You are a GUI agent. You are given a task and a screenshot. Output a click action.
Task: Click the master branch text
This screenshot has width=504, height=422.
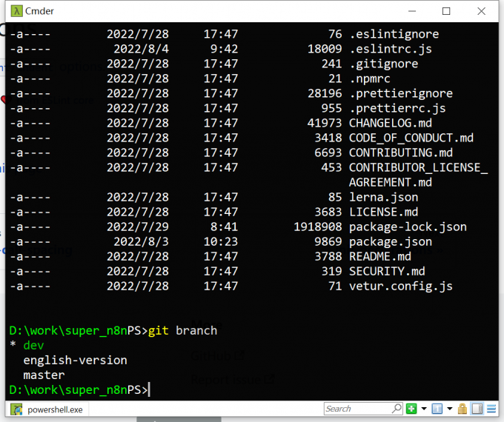point(44,375)
